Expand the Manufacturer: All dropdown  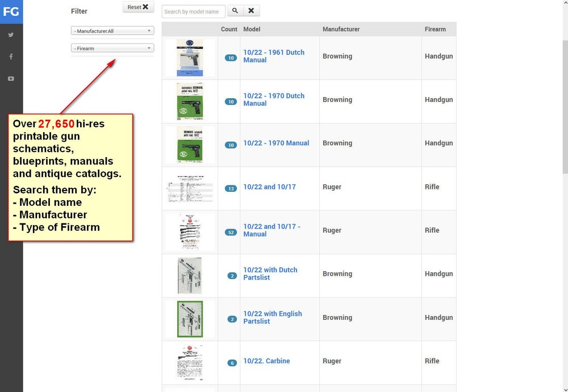point(112,31)
